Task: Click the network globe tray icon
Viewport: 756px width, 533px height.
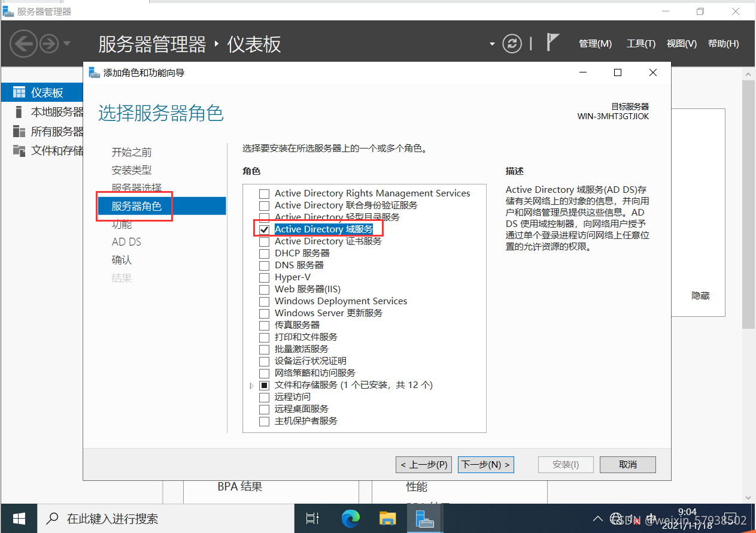Action: click(617, 519)
